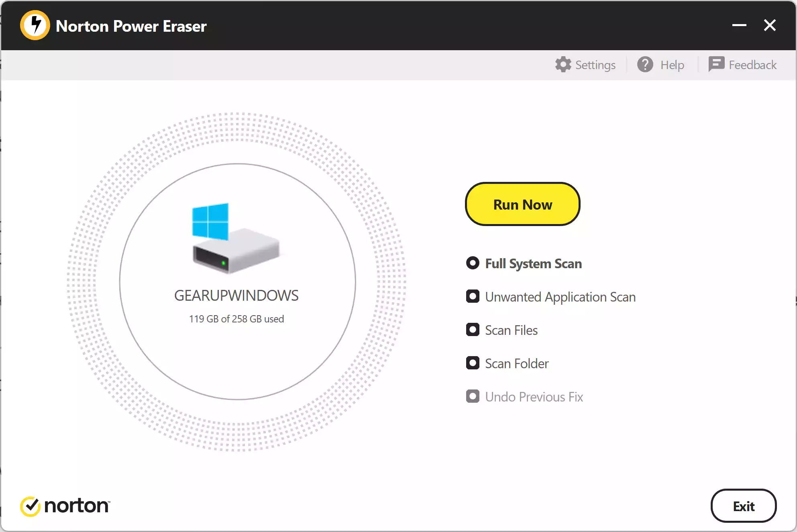797x532 pixels.
Task: Click the disabled Undo Previous Fix option
Action: tap(473, 396)
